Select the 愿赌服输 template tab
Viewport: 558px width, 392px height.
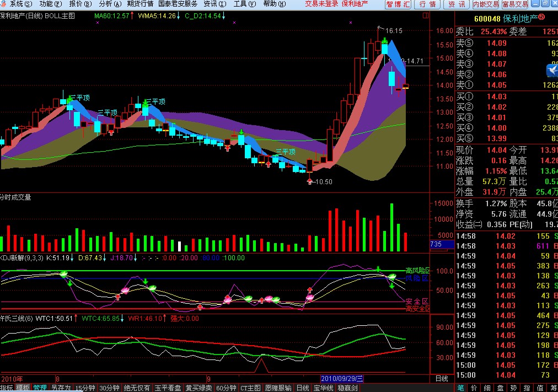[278, 388]
